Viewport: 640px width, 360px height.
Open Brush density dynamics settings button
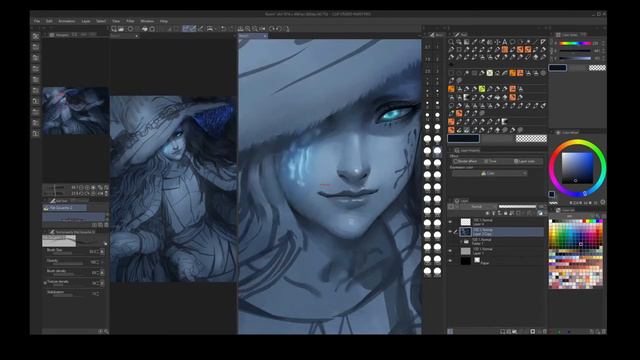point(102,272)
